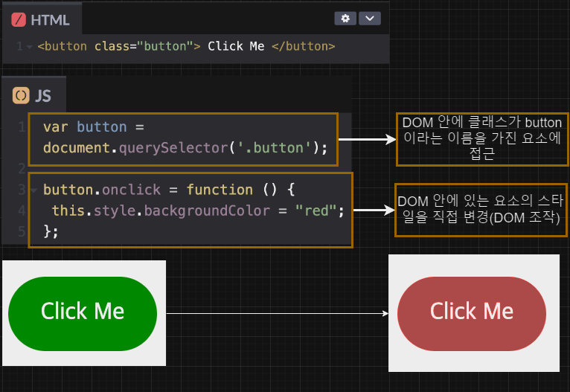
Task: Click '.button' selector string in JS
Action: (274, 148)
